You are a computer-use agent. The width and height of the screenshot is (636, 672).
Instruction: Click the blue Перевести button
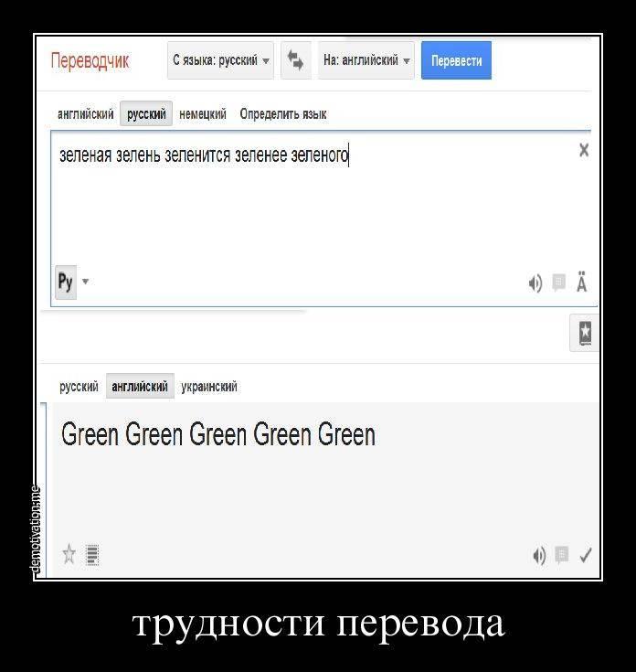(456, 60)
